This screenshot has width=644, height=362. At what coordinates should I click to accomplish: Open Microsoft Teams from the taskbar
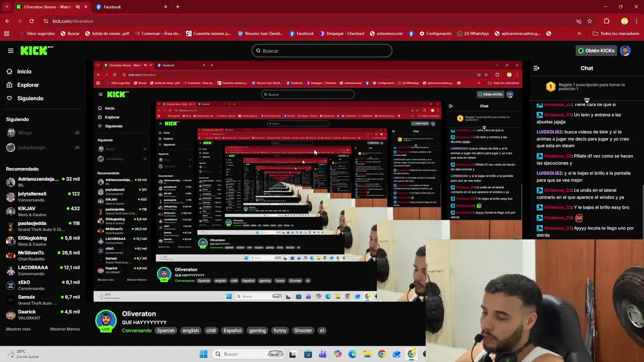(x=323, y=354)
